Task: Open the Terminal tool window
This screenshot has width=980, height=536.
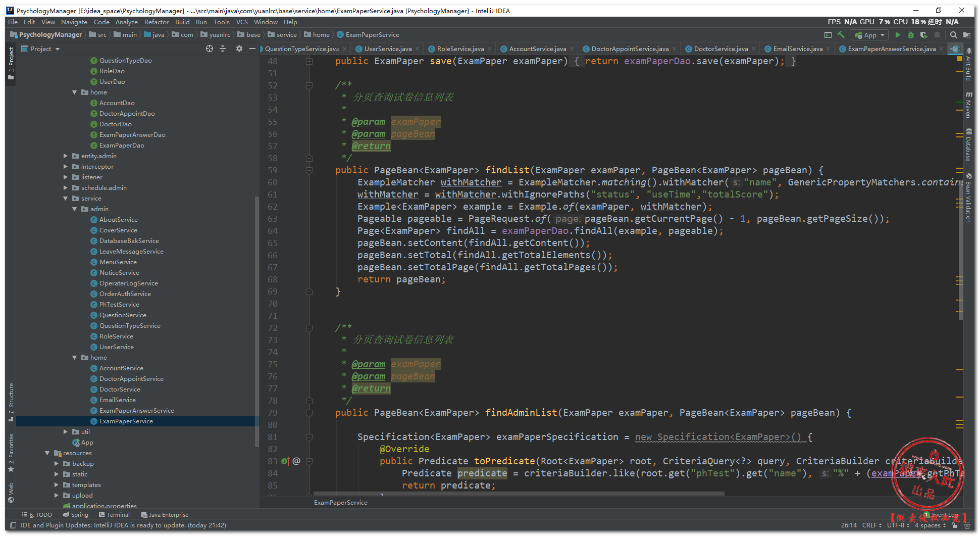Action: [115, 515]
